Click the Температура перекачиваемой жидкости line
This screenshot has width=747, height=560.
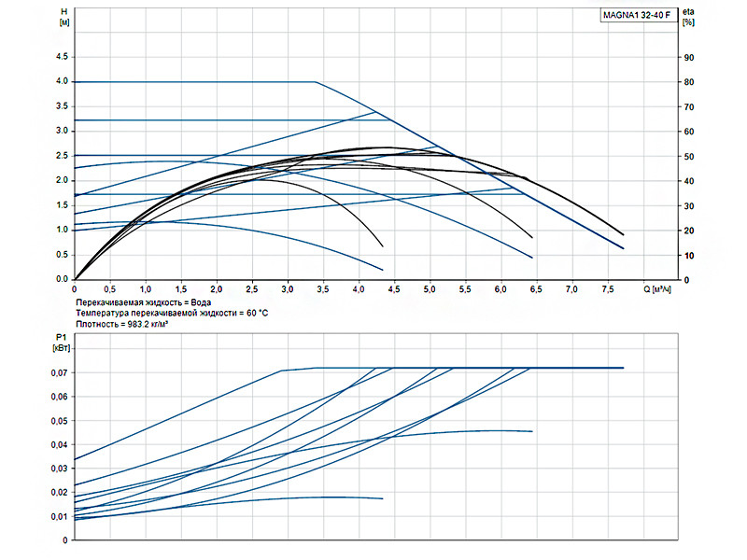172,314
